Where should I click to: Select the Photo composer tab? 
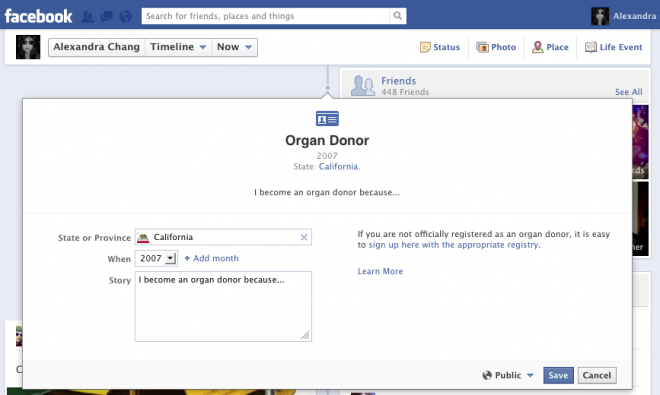(x=496, y=47)
